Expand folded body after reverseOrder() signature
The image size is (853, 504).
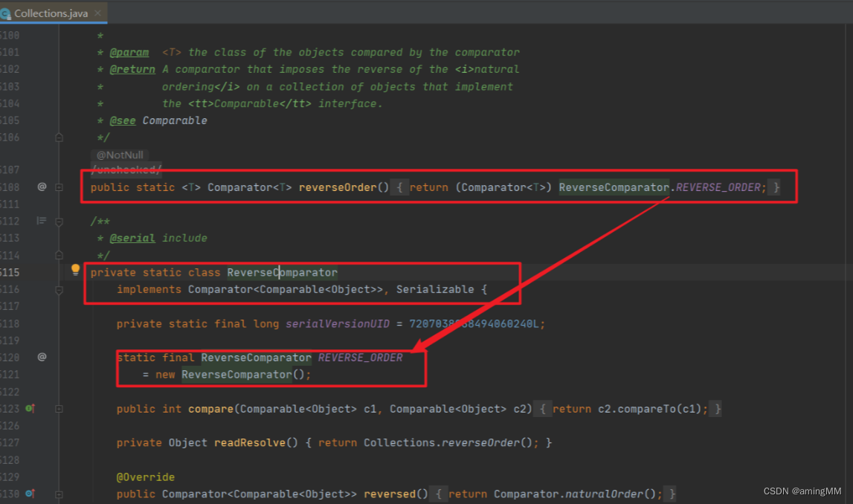(400, 187)
